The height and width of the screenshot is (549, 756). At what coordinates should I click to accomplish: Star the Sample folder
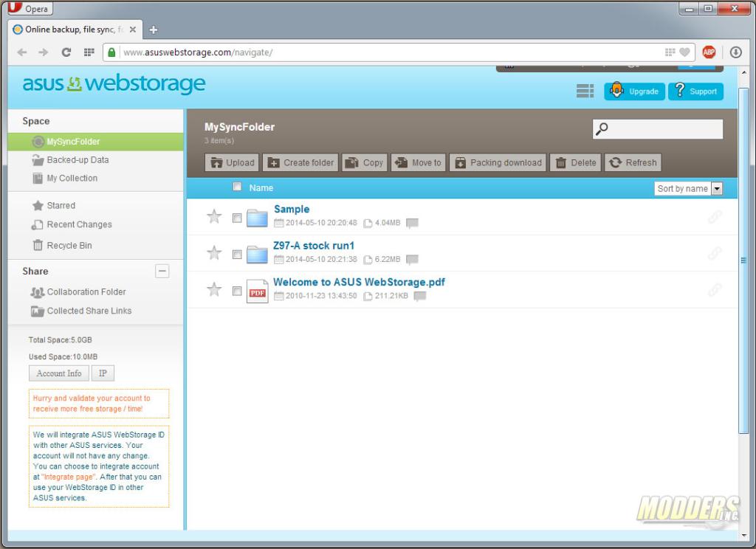tap(214, 217)
